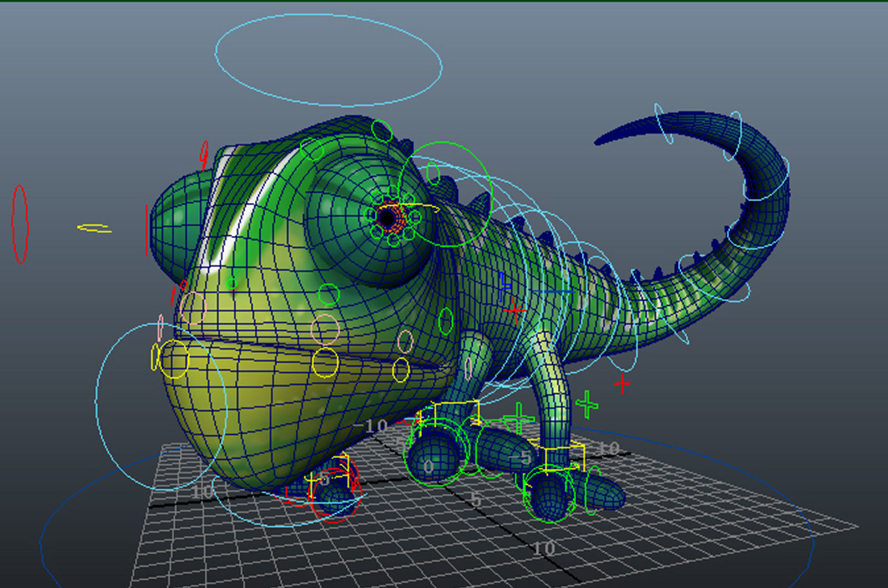Select the small green circle on top of the head
Screen dimensions: 888x588
382,130
